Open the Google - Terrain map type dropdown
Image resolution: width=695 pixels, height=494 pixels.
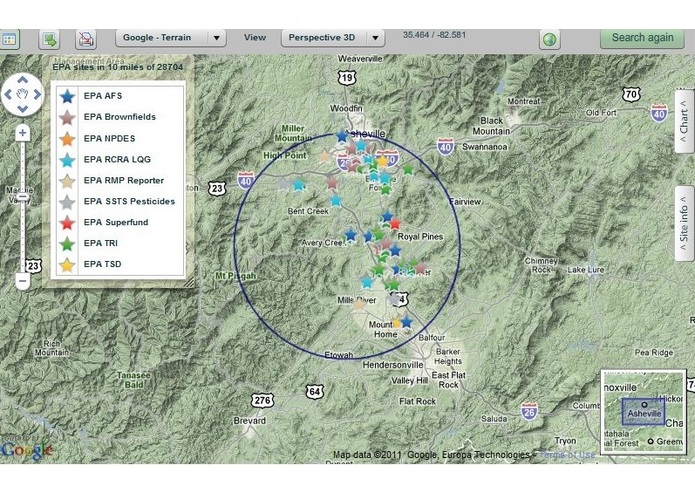tap(171, 38)
